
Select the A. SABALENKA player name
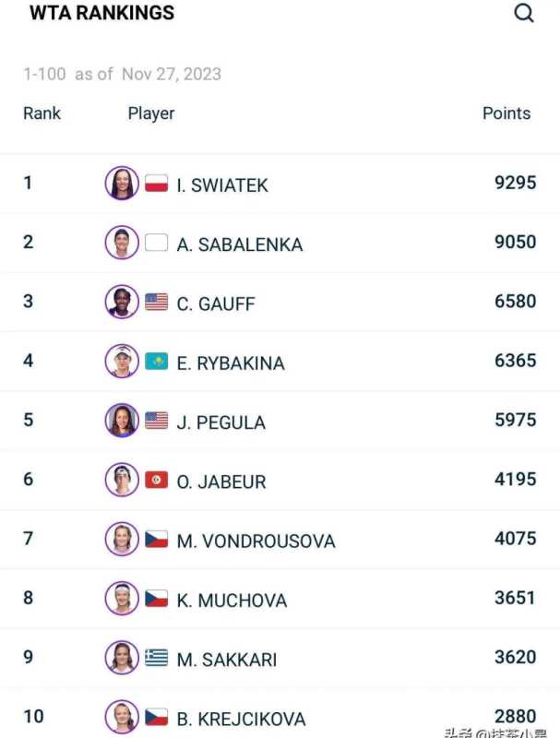tap(240, 244)
